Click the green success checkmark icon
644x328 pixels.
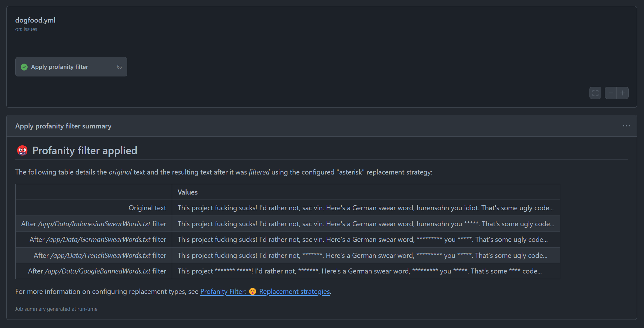click(24, 67)
